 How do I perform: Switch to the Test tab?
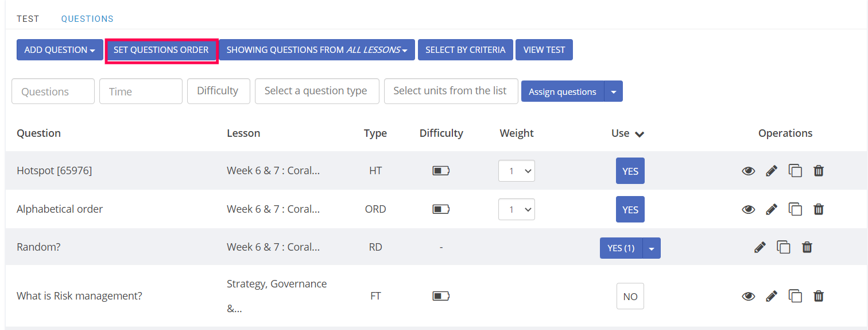(x=28, y=19)
